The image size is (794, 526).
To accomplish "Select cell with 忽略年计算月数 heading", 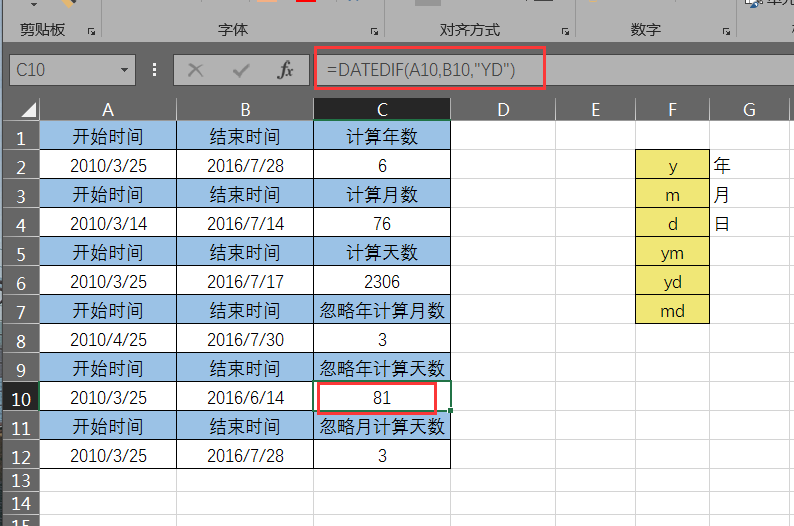I will tap(382, 310).
